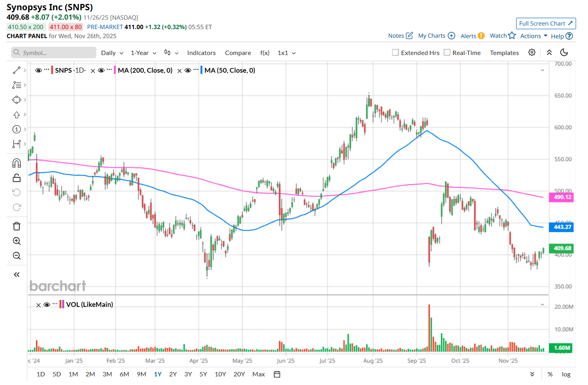
Task: Open VOL indicator options menu
Action: [x=55, y=304]
